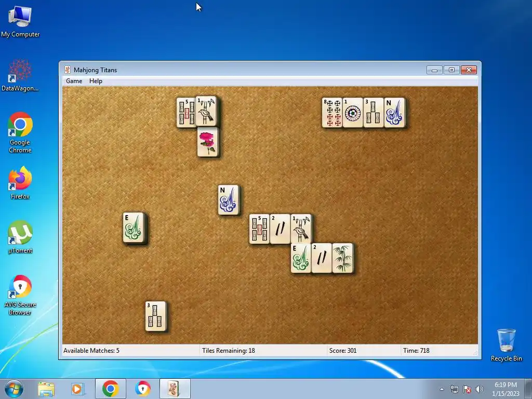Open the DataWagon desktop shortcut
This screenshot has height=399, width=532.
pyautogui.click(x=20, y=75)
